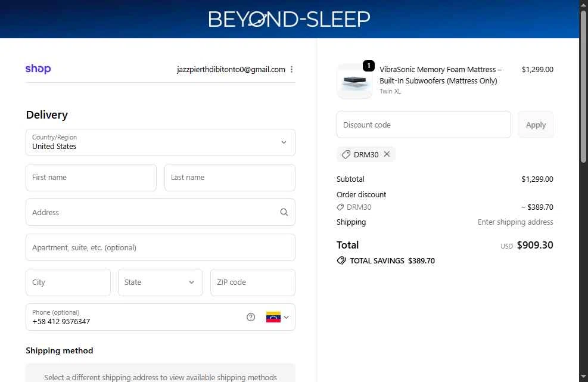Screen dimensions: 588x382
Task: Click the shipping methods notice box
Action: 160,373
